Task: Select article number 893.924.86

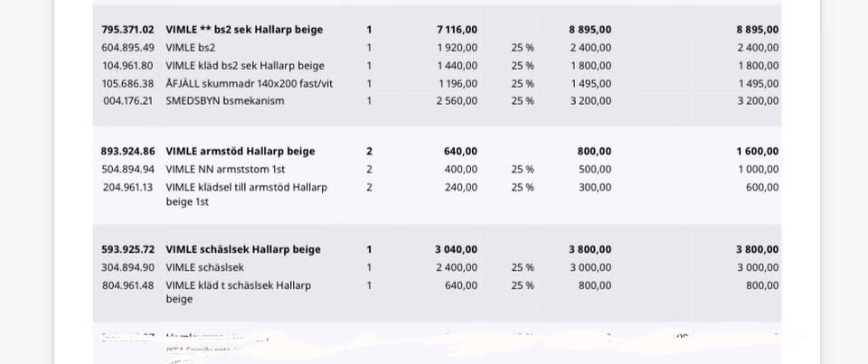Action: point(127,152)
